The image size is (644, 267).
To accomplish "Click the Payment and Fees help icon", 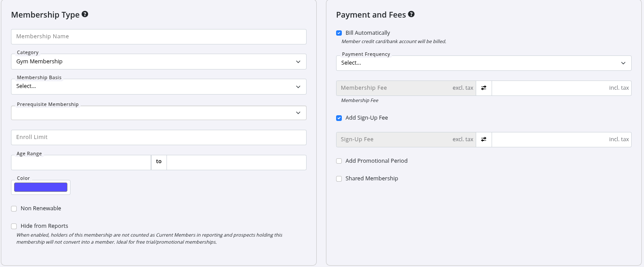I will (x=411, y=14).
